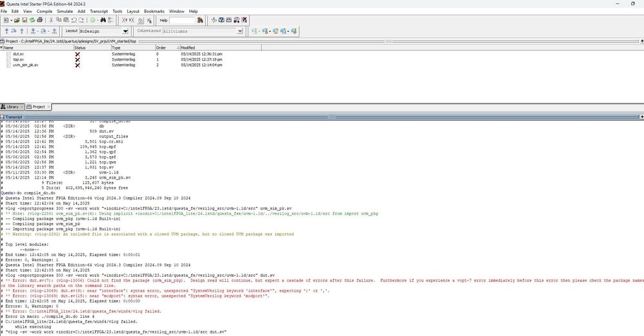Click the red X status of dut.sv
The image size is (644, 336).
(77, 54)
